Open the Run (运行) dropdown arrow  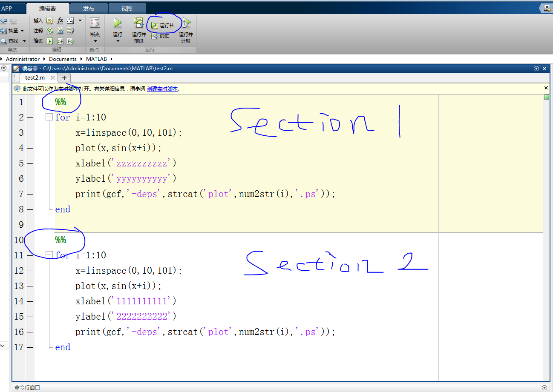pos(118,41)
